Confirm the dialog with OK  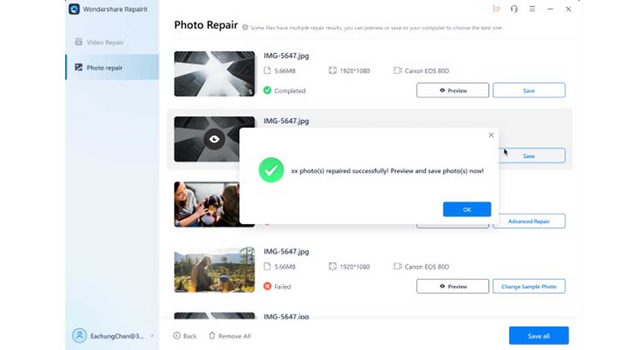[467, 209]
